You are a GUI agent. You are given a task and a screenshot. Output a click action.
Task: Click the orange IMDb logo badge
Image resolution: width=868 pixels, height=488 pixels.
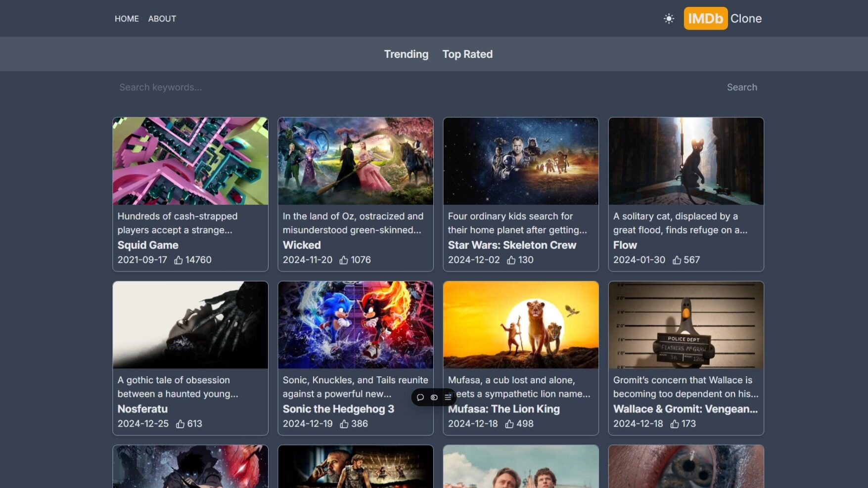pos(705,19)
